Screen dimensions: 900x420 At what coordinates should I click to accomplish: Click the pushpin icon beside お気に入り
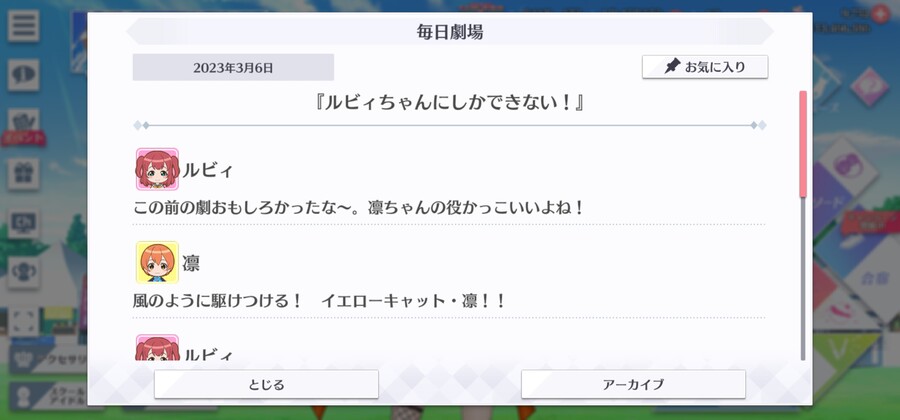click(x=672, y=67)
